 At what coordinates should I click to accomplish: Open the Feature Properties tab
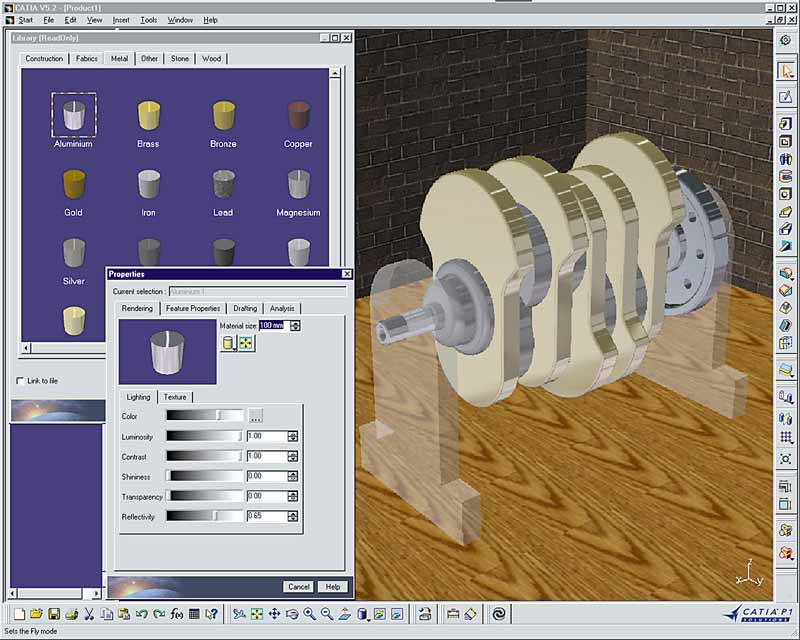[193, 308]
